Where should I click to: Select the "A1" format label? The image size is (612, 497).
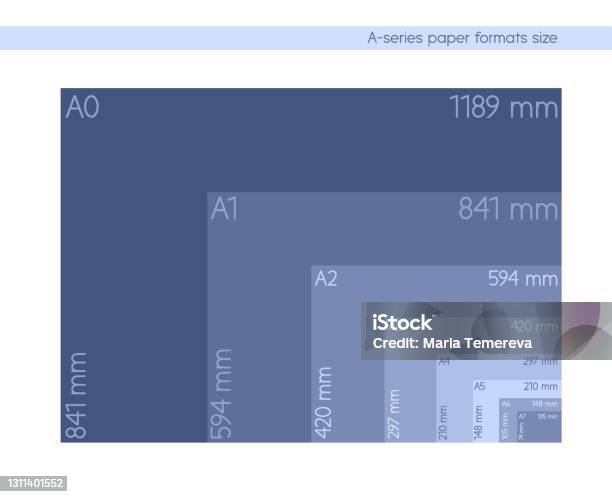(x=224, y=209)
